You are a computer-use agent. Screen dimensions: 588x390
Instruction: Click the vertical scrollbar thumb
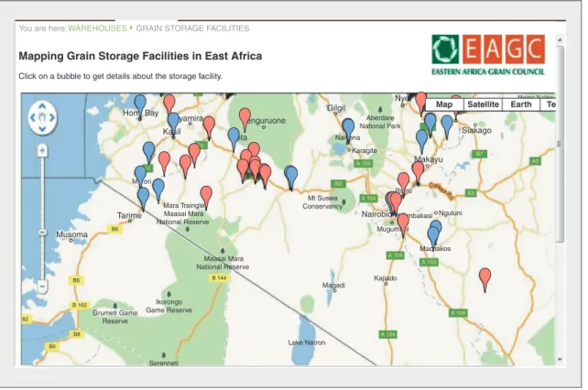click(560, 144)
